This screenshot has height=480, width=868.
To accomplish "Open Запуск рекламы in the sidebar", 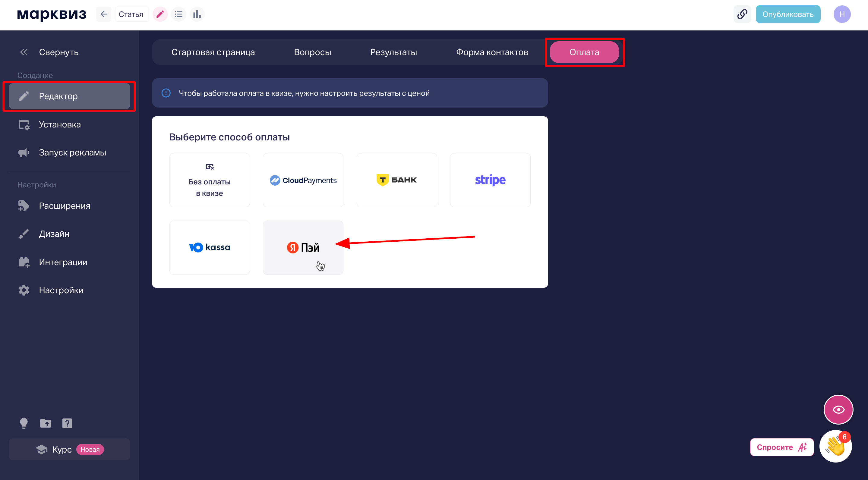I will pyautogui.click(x=69, y=152).
